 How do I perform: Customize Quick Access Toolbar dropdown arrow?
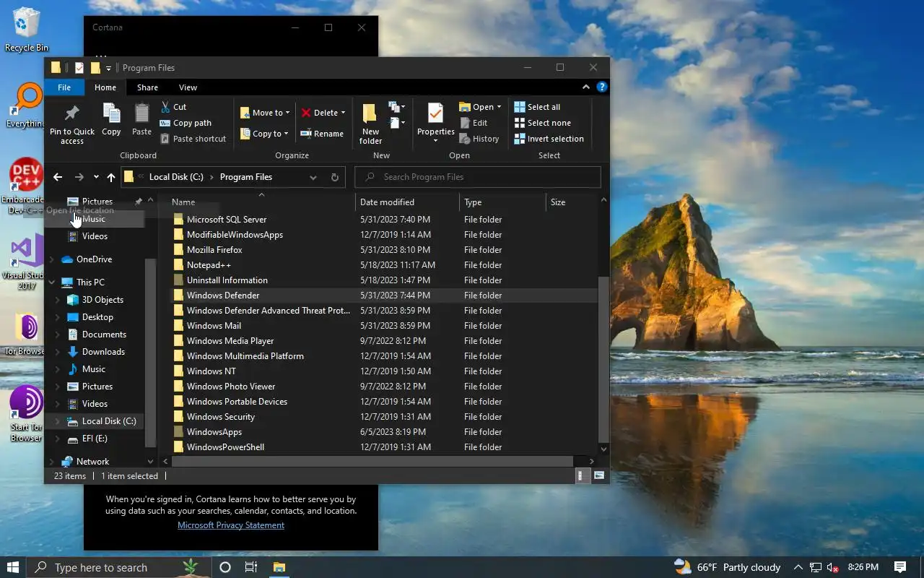[x=108, y=68]
